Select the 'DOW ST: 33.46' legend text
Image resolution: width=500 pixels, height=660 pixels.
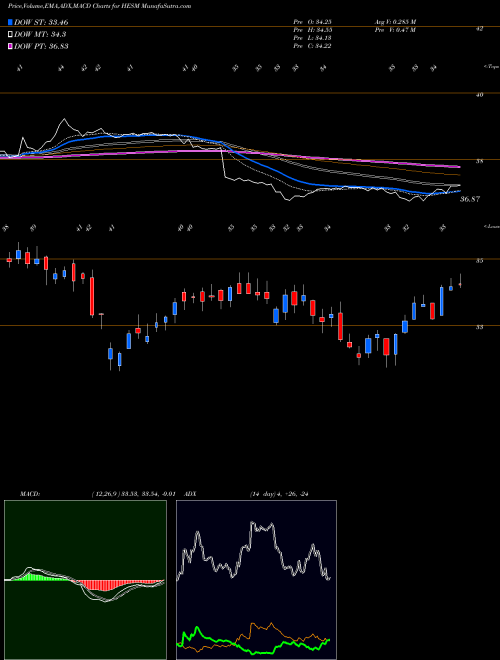tap(41, 22)
